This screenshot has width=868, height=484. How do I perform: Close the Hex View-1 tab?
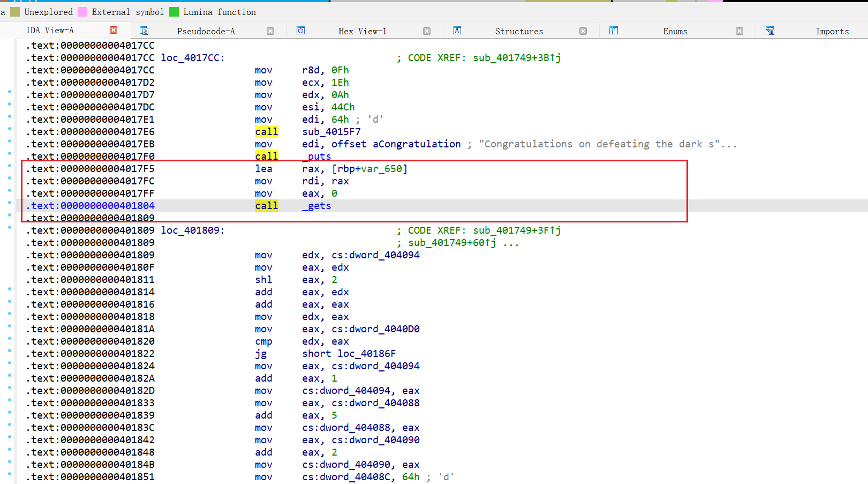click(x=427, y=31)
